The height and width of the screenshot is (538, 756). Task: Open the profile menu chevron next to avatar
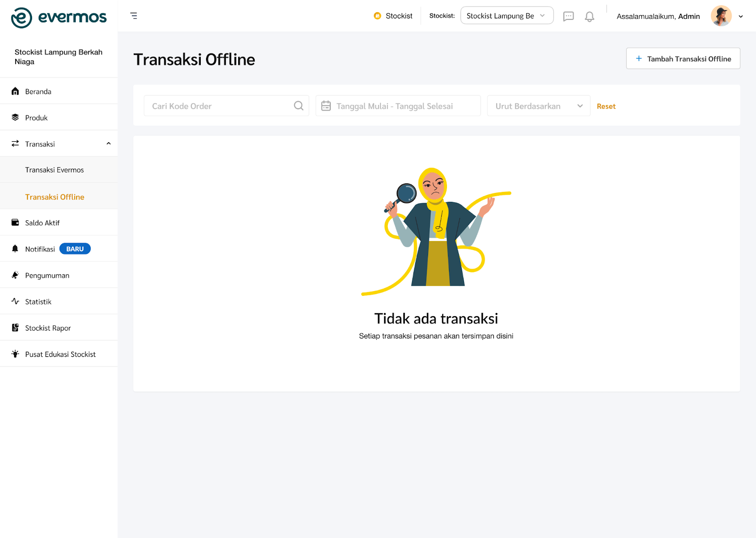[x=741, y=17]
